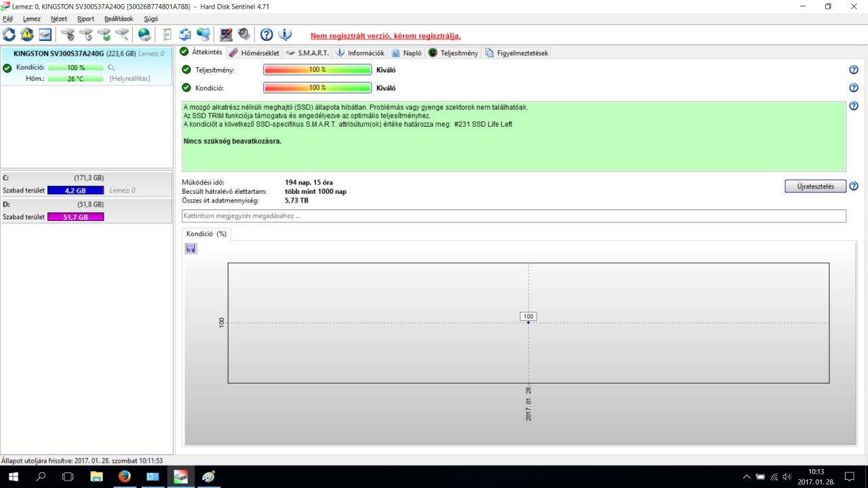
Task: Click the send report arrows icon
Action: [x=185, y=34]
